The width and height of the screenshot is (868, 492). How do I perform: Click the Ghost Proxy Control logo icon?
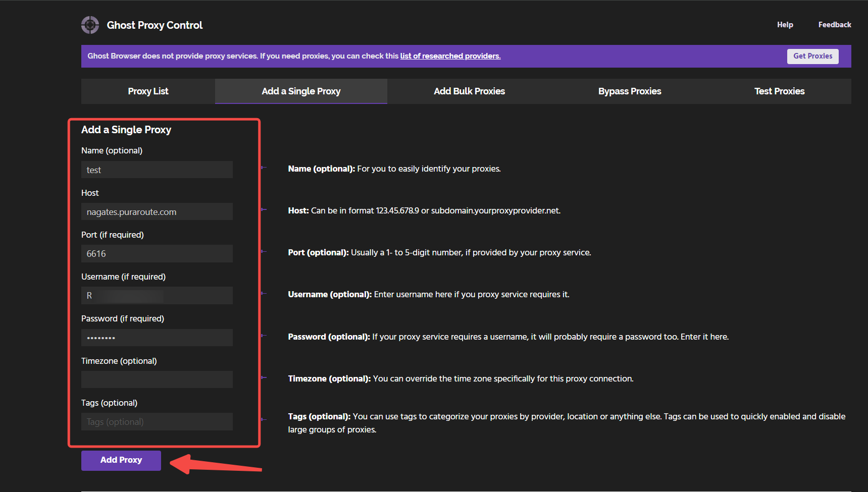tap(90, 25)
